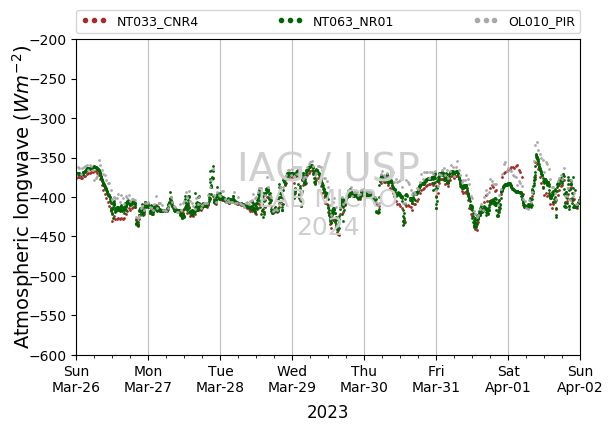Click the Wed Mar-29 date label
This screenshot has width=613, height=432.
pos(292,379)
